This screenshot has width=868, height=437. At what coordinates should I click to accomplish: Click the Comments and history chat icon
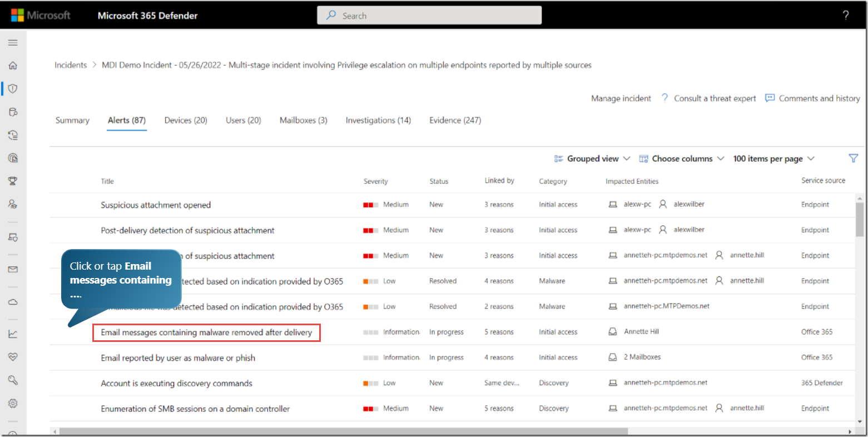[x=770, y=98]
